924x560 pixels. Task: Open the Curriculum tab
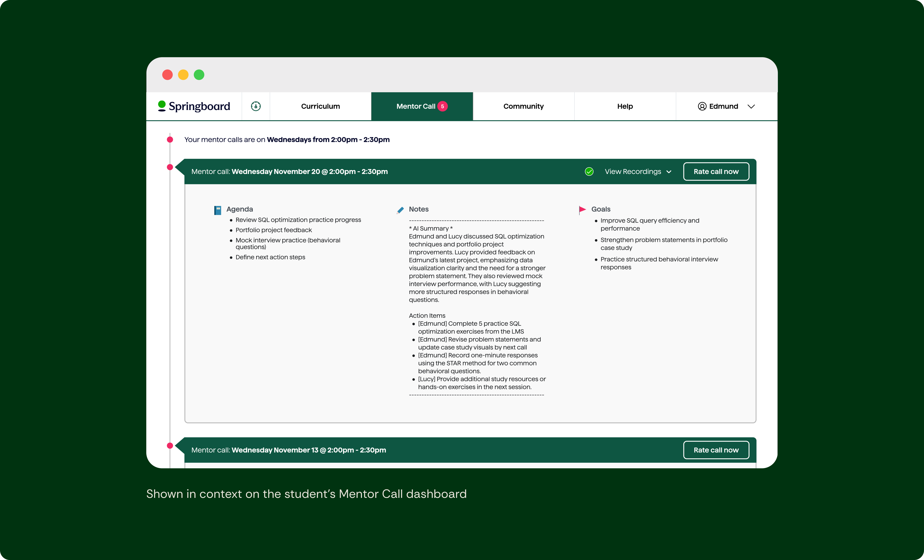tap(321, 106)
